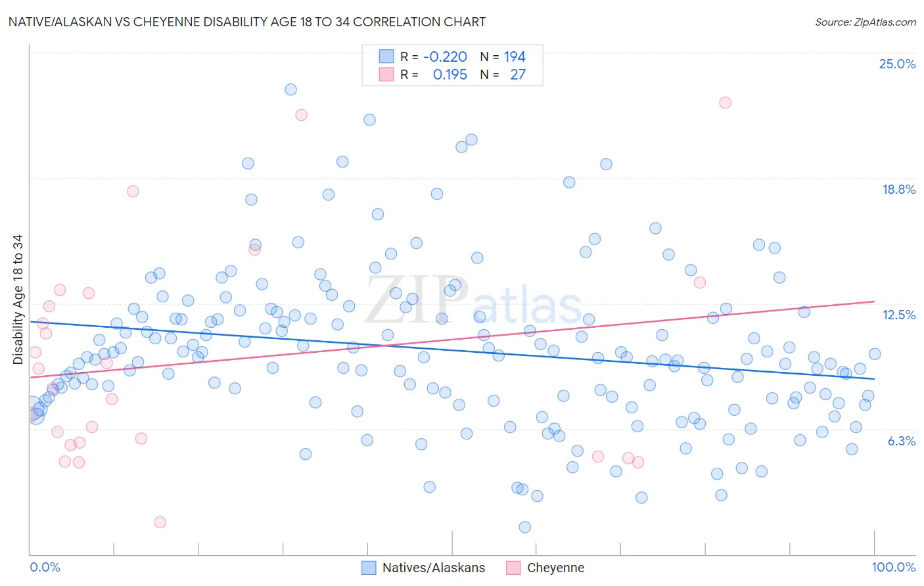924x586 pixels.
Task: Click the pink swatch in the R/N stats box
Action: click(386, 74)
